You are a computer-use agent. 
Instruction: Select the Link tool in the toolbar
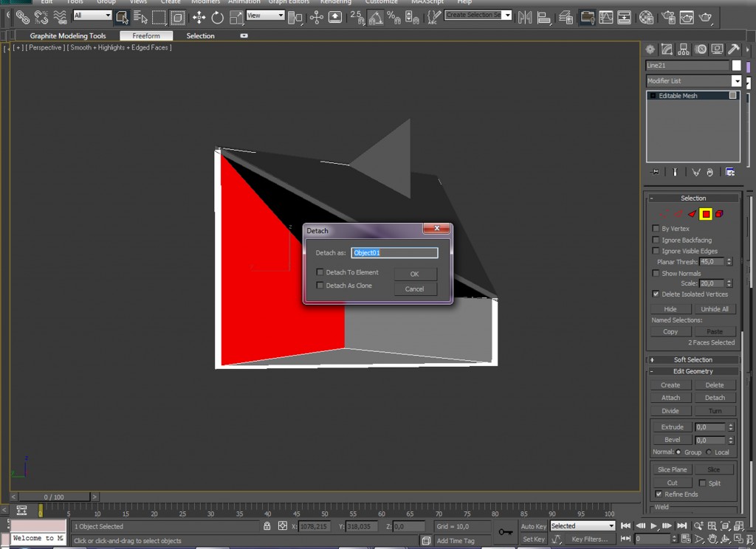(x=22, y=18)
